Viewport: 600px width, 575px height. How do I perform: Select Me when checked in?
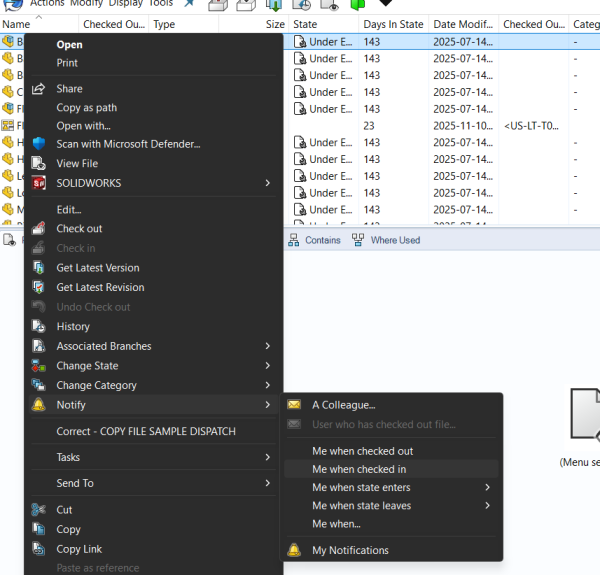point(359,469)
